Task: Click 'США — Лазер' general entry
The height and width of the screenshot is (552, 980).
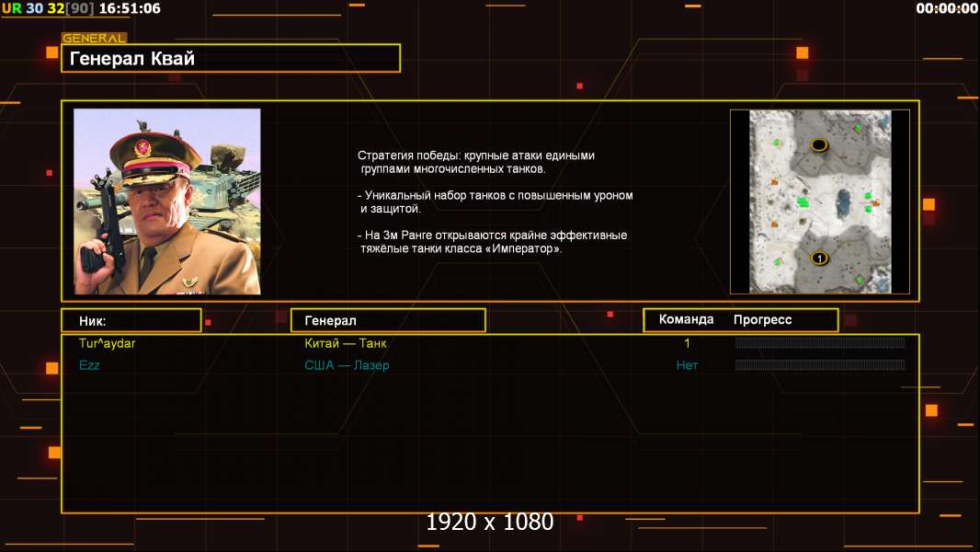Action: (347, 365)
